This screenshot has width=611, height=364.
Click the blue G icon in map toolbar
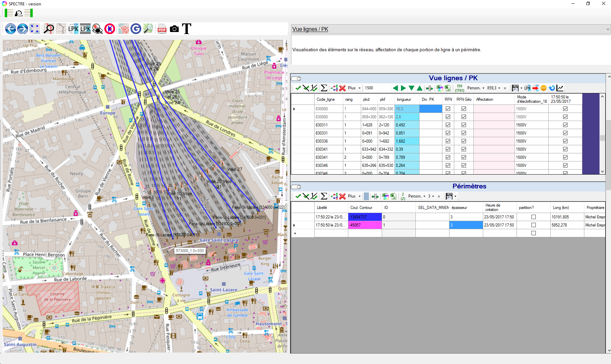pos(136,29)
